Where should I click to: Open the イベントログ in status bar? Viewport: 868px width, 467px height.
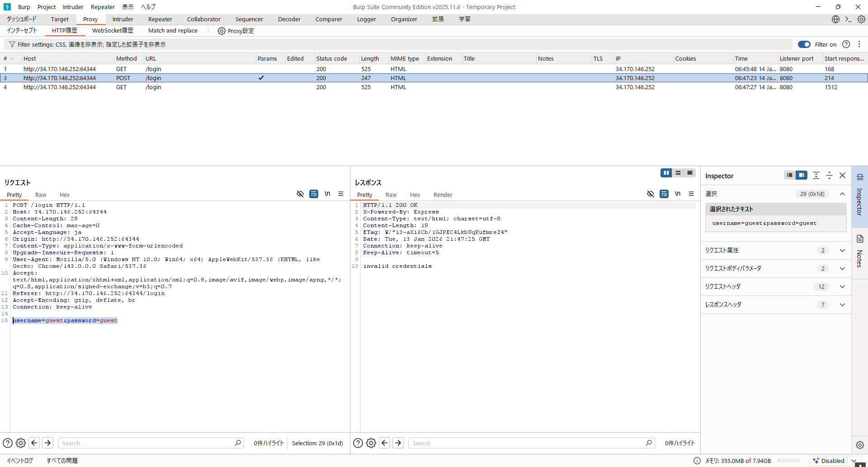(20, 461)
